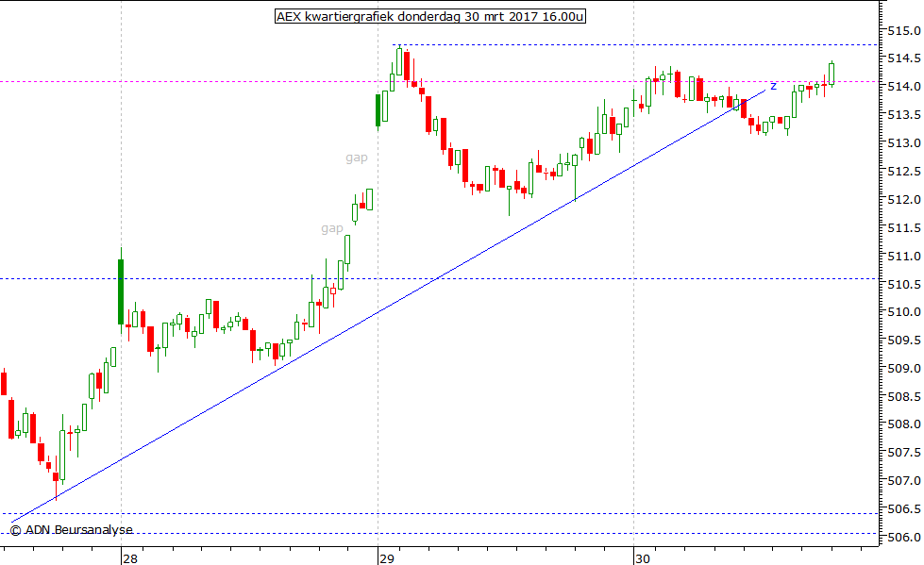The width and height of the screenshot is (924, 565).
Task: Click the 507.5 price axis label
Action: pyautogui.click(x=904, y=452)
